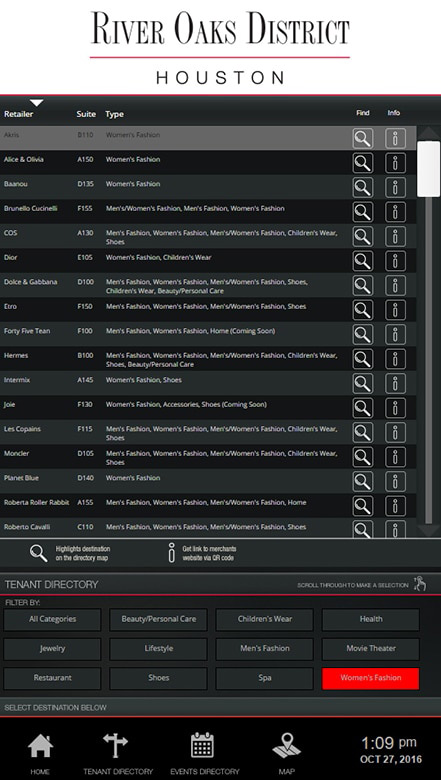Screen dimensions: 441x780
Task: Filter by Beauty/Personal Care
Action: (x=159, y=619)
